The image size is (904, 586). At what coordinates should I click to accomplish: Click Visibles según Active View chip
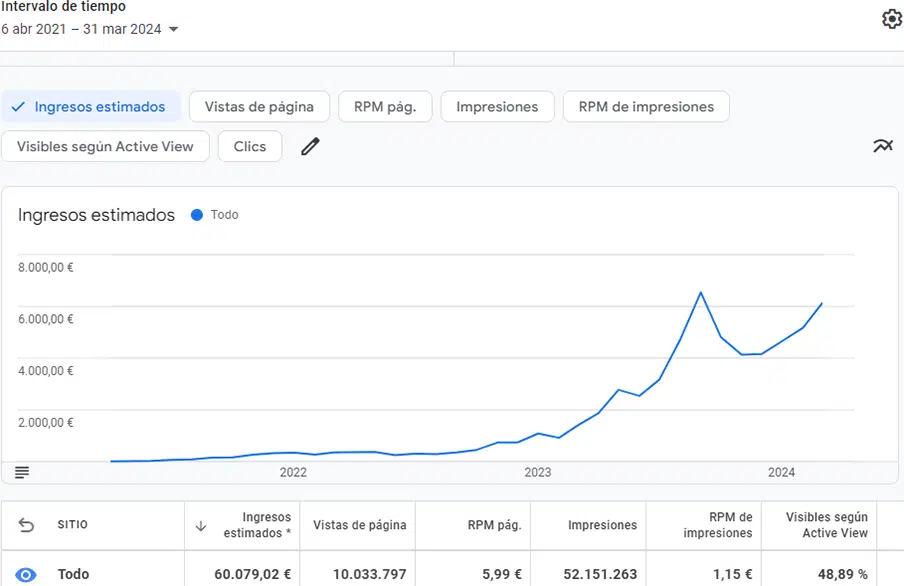click(105, 146)
